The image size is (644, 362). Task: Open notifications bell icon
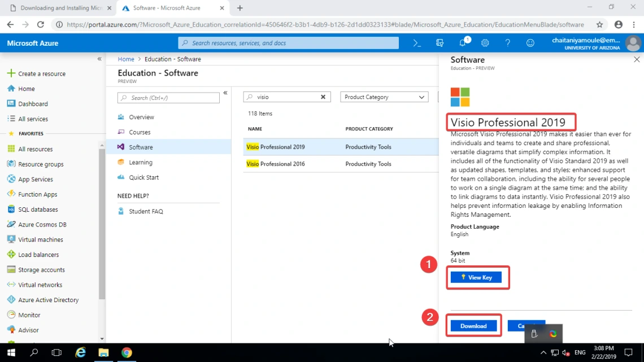coord(463,43)
